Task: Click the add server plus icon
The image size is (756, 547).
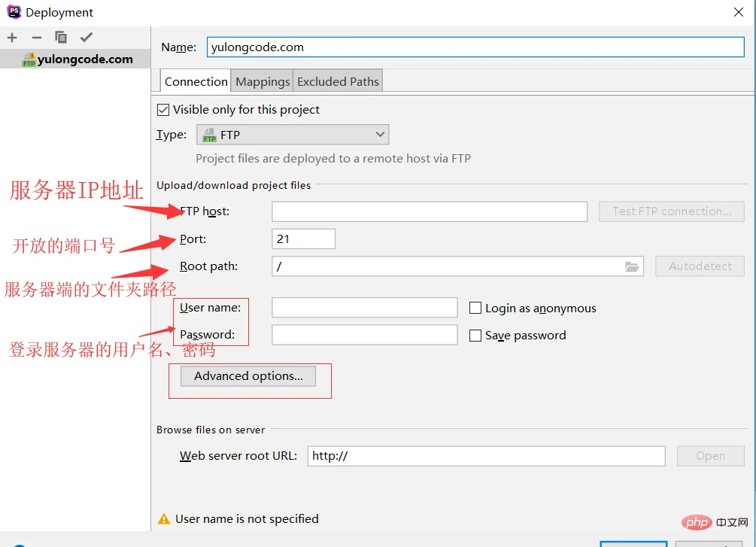Action: coord(12,38)
